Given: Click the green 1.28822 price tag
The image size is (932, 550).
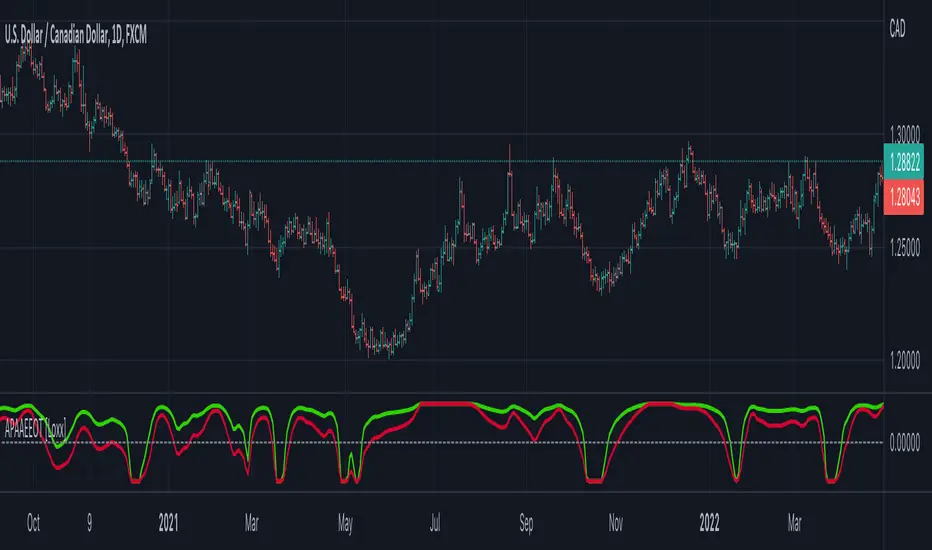Looking at the screenshot, I should pos(903,162).
